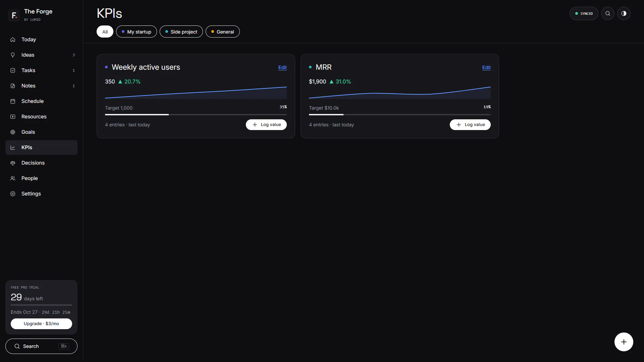Click the Goals target icon
The width and height of the screenshot is (644, 362).
13,132
